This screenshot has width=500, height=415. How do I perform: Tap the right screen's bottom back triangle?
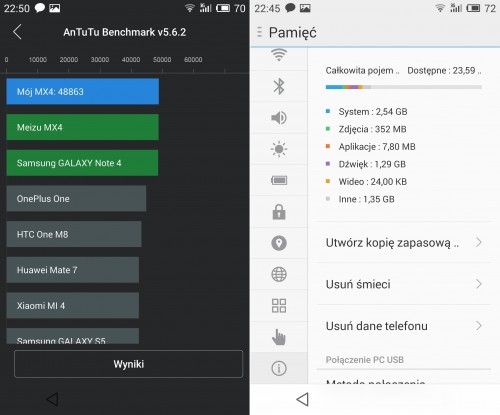303,399
